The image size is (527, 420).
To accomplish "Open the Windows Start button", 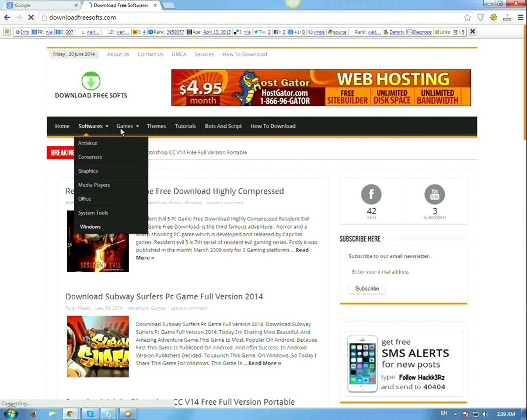I will [10, 414].
